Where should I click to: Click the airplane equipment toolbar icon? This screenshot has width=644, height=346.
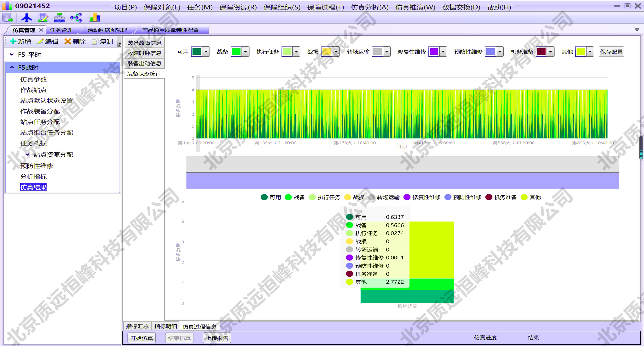[x=27, y=18]
